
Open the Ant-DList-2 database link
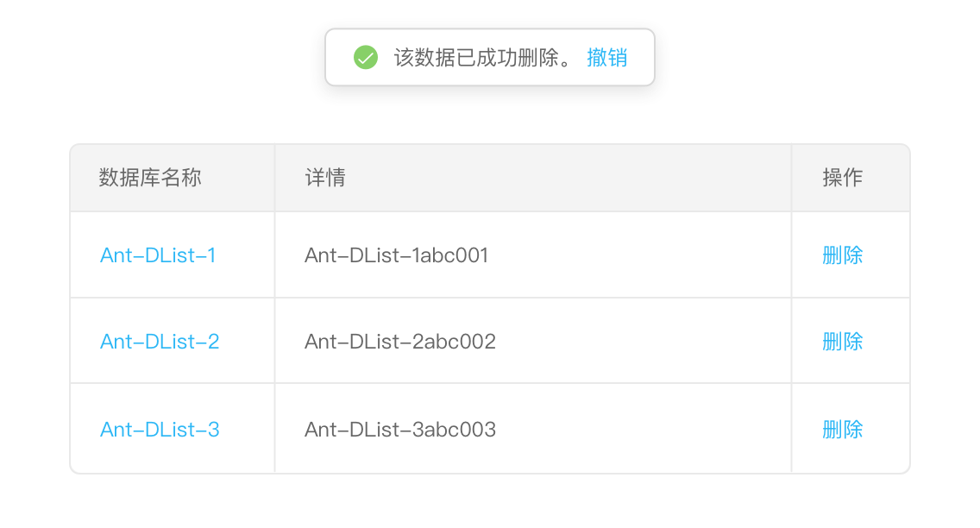point(160,342)
